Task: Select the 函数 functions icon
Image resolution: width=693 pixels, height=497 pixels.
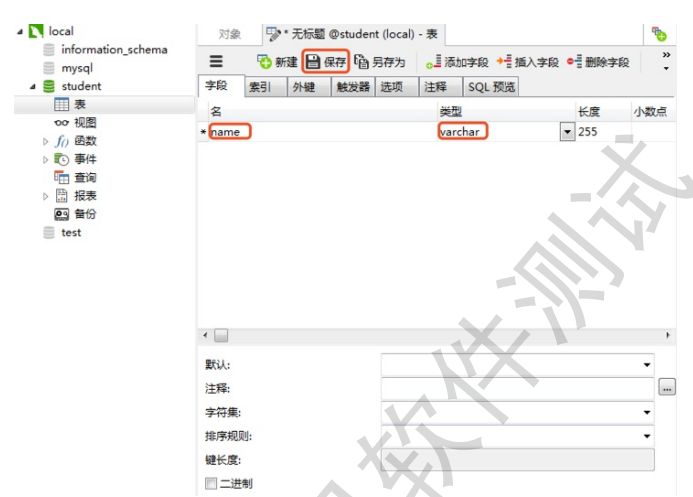Action: 61,141
